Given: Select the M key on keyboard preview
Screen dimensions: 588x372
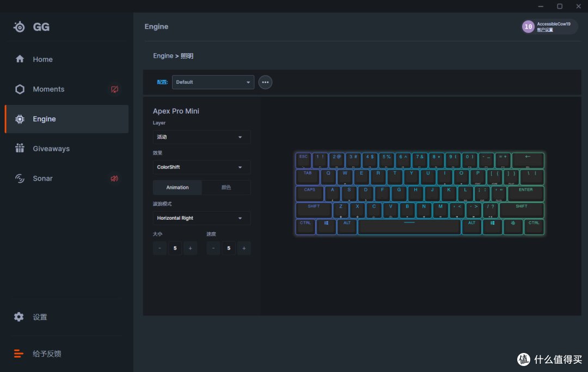Looking at the screenshot, I should (440, 210).
